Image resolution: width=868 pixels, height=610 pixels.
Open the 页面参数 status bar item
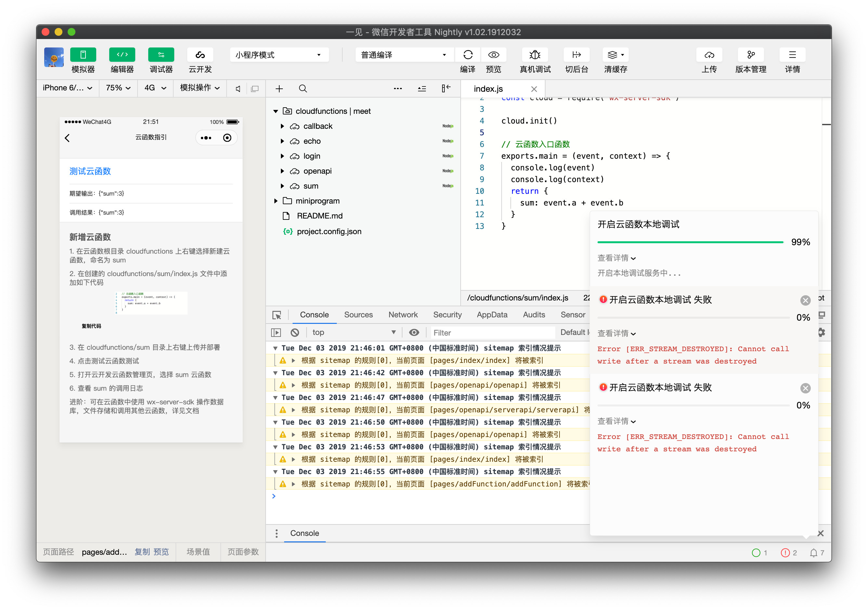tap(243, 552)
